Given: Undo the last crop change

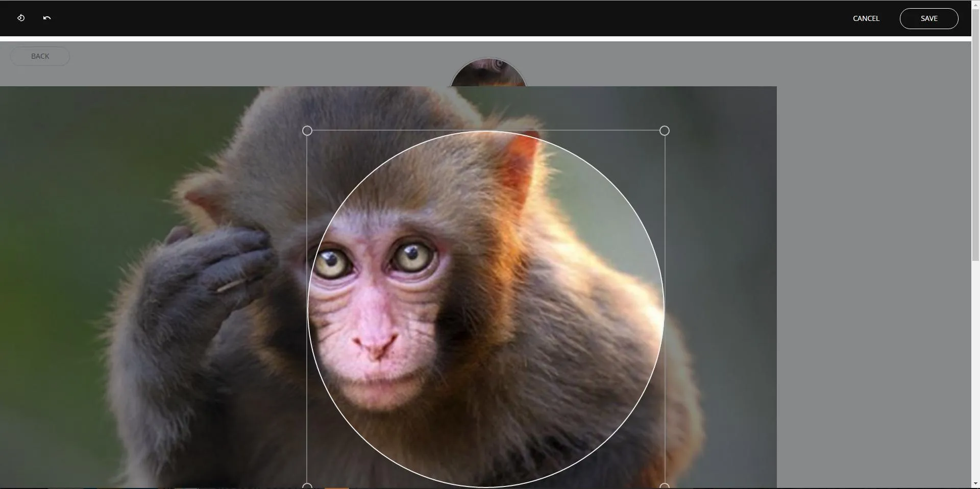Looking at the screenshot, I should click(47, 18).
